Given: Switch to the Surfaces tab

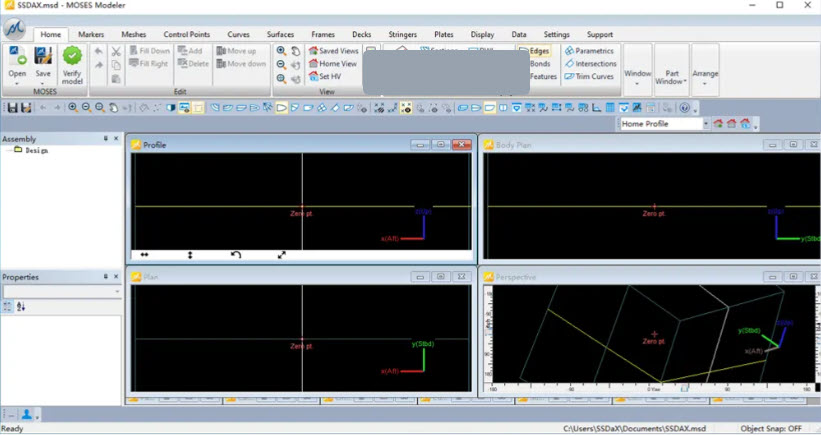Looking at the screenshot, I should click(x=280, y=35).
